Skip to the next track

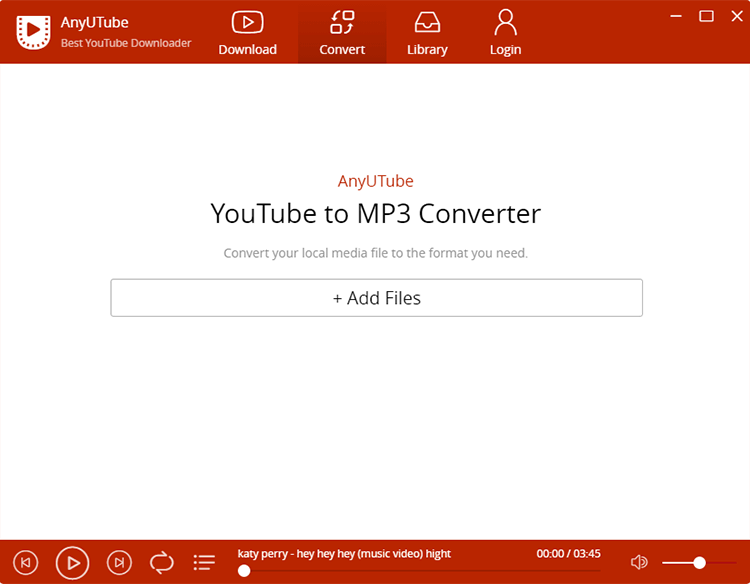tap(119, 562)
